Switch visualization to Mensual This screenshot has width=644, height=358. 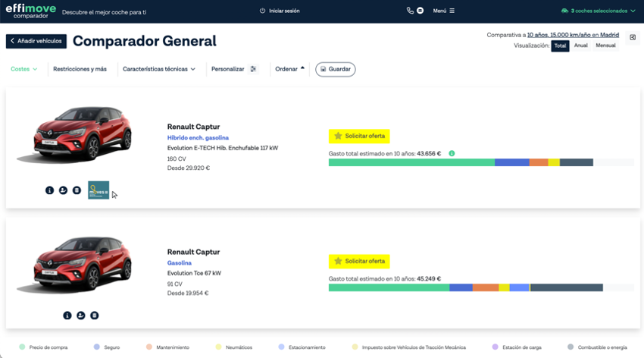pyautogui.click(x=605, y=46)
